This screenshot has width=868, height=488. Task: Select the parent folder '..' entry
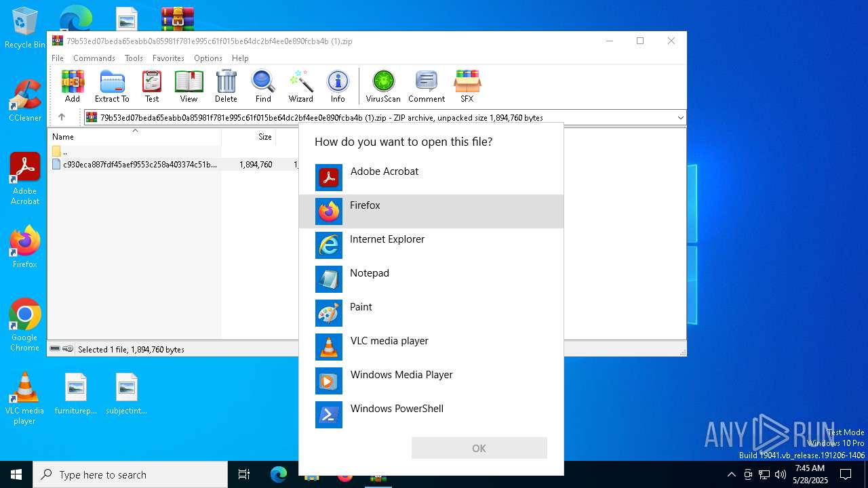click(x=136, y=151)
